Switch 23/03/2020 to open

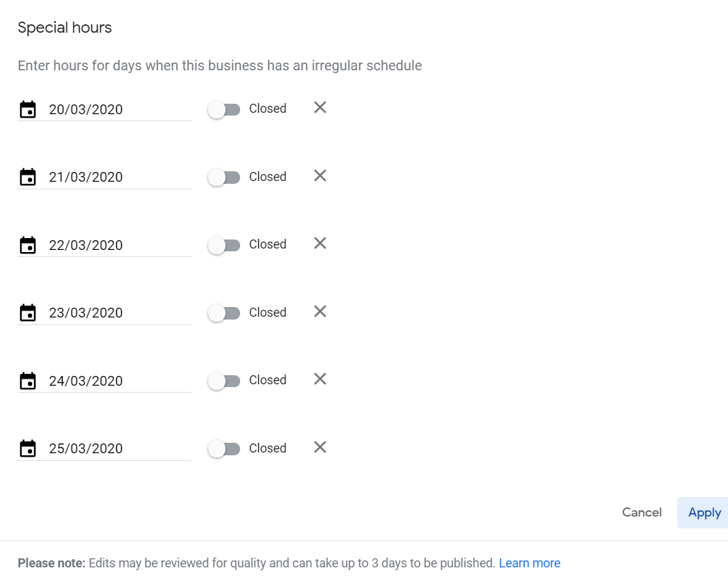click(224, 313)
